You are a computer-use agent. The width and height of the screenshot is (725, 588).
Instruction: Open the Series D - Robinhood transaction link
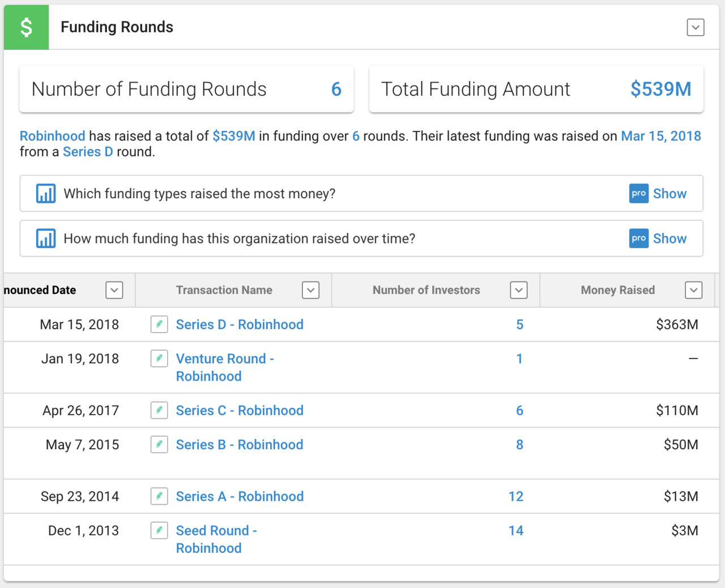pyautogui.click(x=240, y=325)
